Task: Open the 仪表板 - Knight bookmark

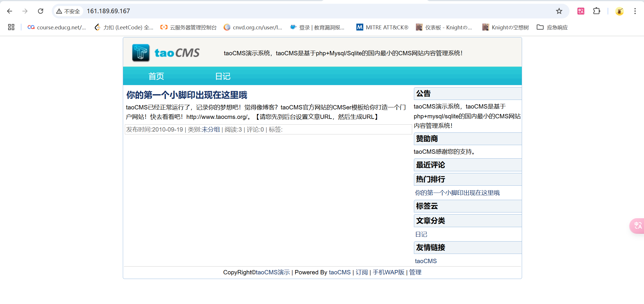Action: (444, 27)
